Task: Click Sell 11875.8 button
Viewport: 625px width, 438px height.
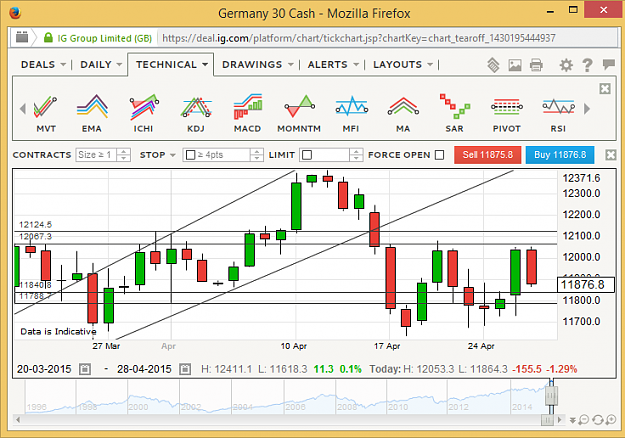Action: coord(487,155)
